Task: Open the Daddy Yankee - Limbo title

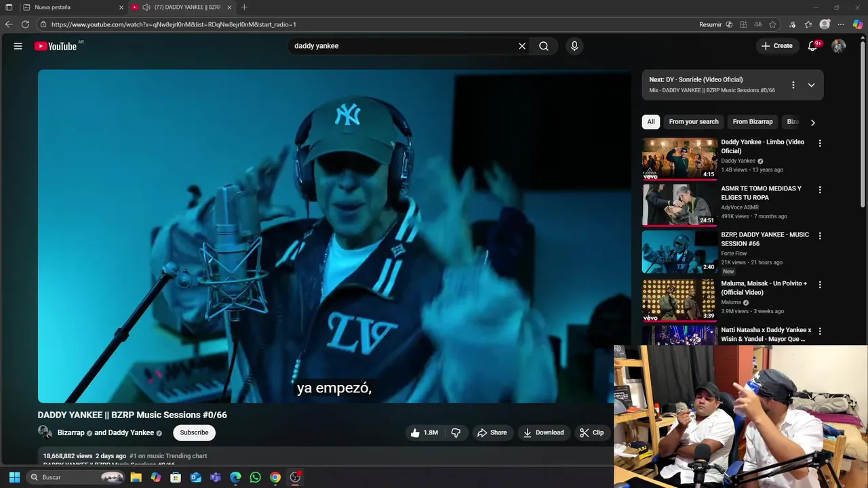Action: tap(762, 146)
